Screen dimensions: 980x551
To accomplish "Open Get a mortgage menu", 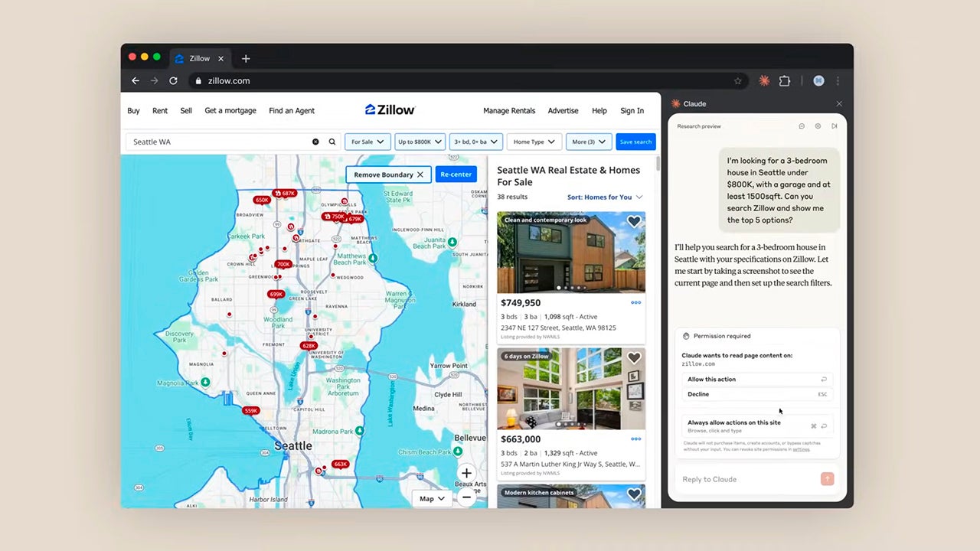I will point(230,110).
